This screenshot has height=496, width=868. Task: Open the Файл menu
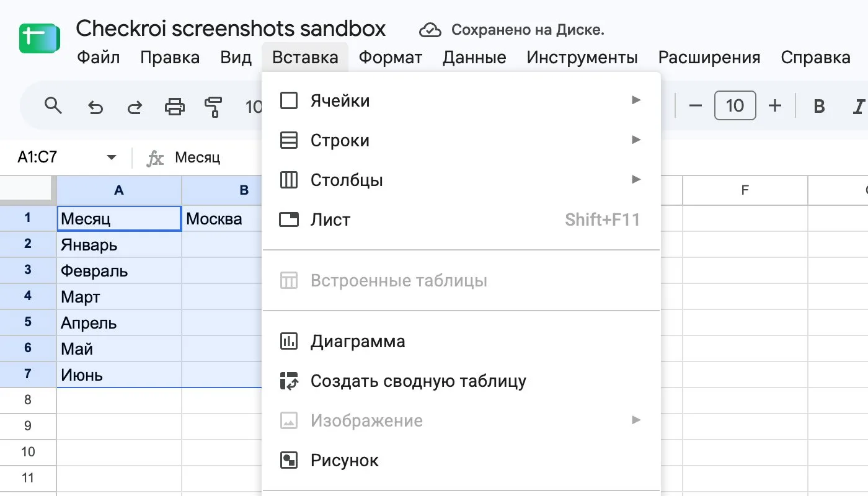(99, 58)
